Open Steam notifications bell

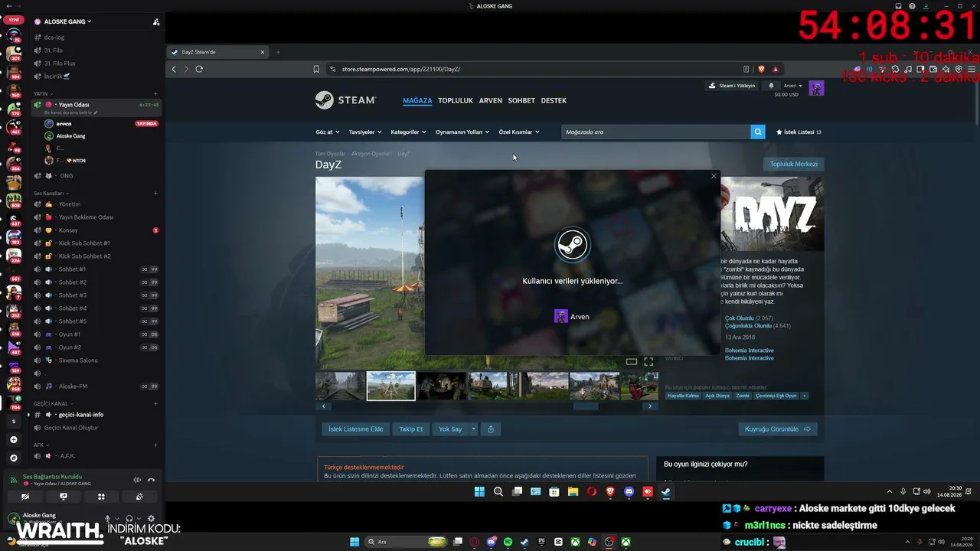tap(771, 86)
